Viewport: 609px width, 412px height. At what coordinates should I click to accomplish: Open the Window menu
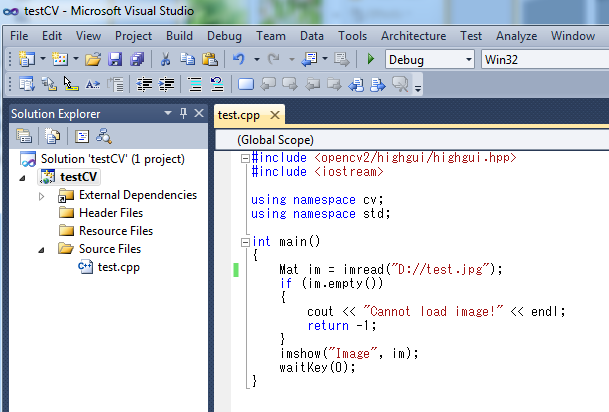click(x=572, y=36)
